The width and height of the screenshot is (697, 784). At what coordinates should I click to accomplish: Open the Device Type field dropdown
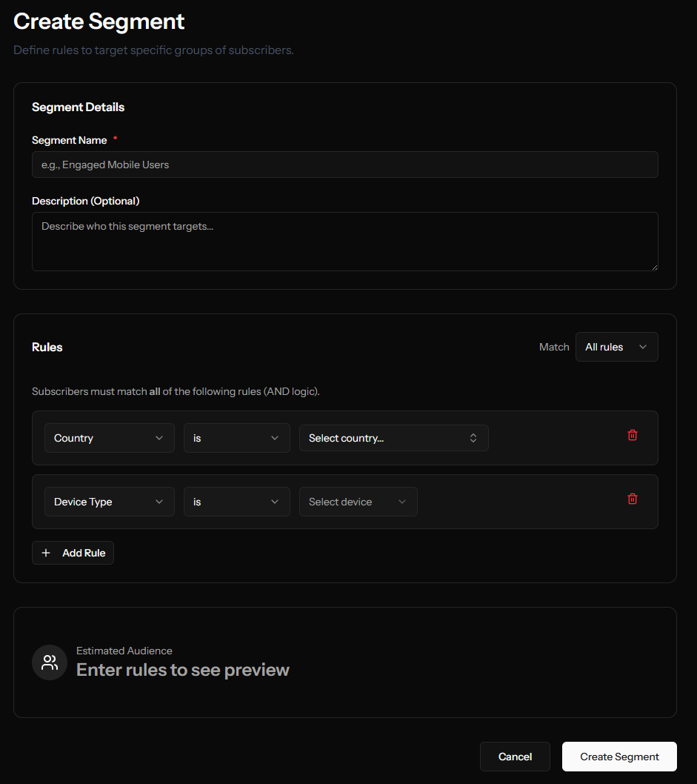pos(109,502)
